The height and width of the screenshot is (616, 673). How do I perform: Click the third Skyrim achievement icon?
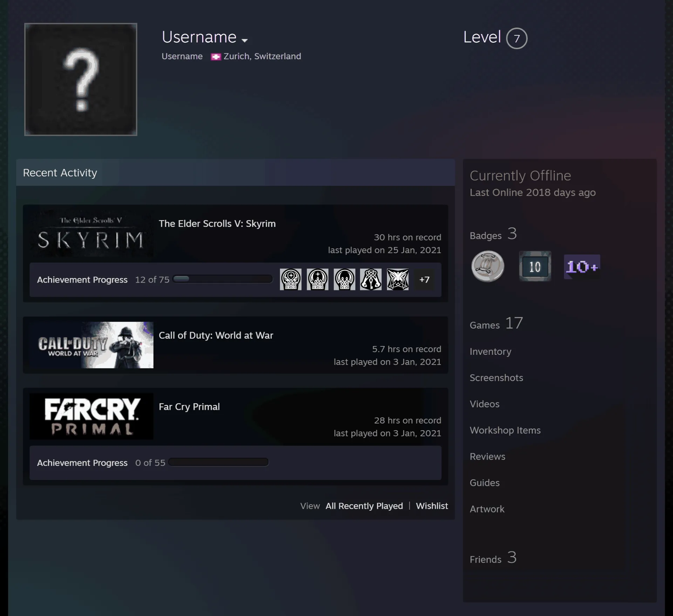[x=344, y=279]
